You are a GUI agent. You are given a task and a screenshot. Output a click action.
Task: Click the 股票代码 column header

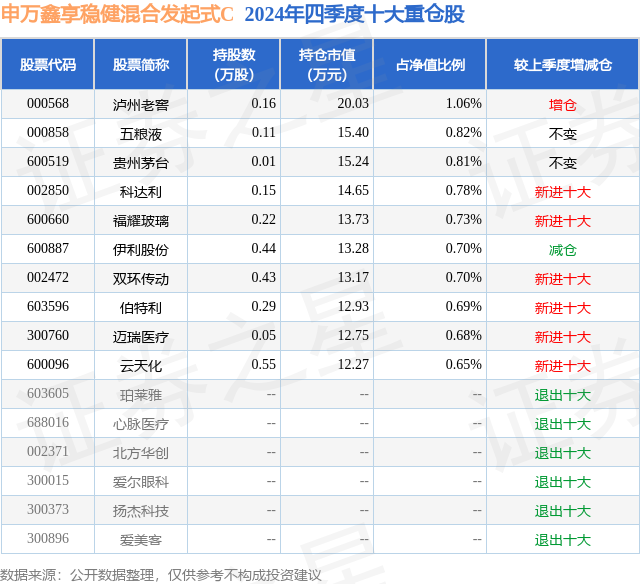(48, 64)
